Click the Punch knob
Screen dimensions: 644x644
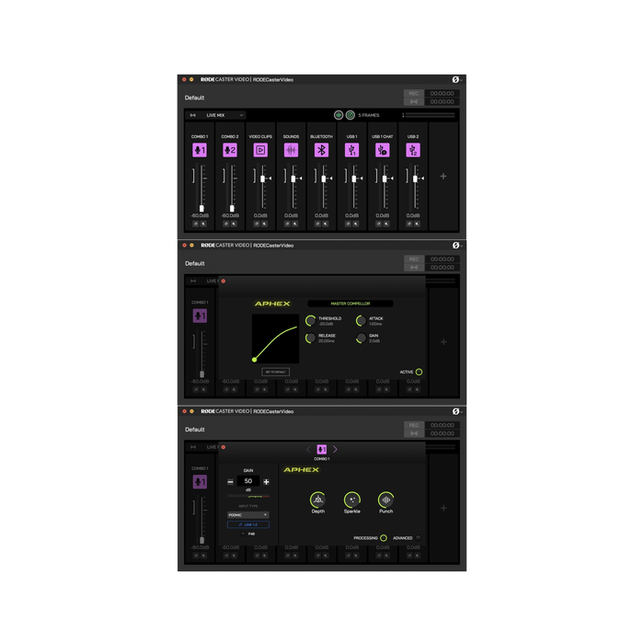(x=385, y=500)
